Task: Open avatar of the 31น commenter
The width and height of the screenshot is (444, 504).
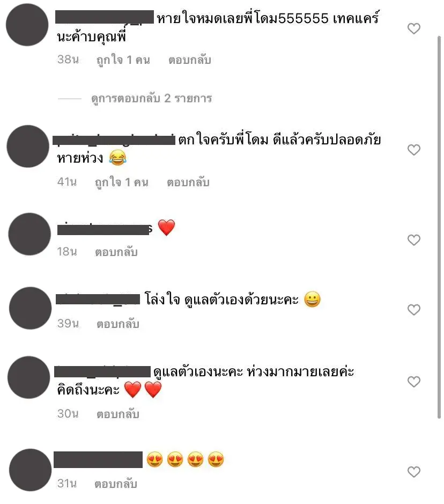Action: pyautogui.click(x=30, y=470)
